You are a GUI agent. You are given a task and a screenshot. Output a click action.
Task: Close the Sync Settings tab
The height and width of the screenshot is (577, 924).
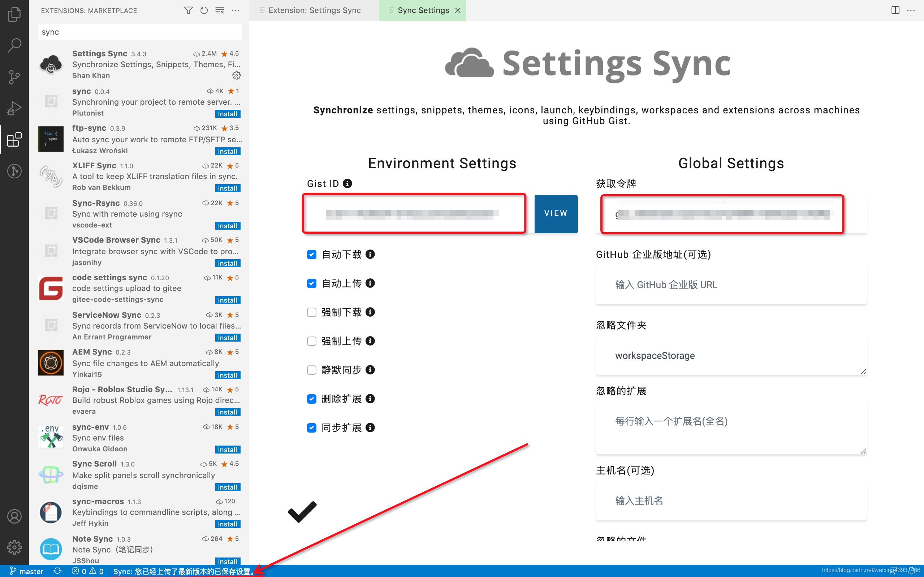(x=458, y=10)
